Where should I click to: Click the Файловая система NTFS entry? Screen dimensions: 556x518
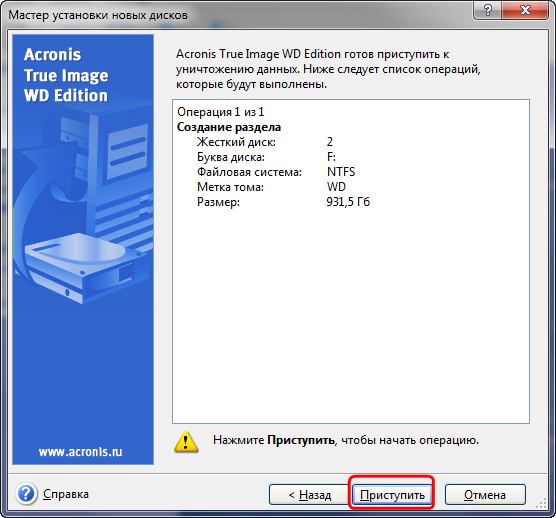click(276, 172)
